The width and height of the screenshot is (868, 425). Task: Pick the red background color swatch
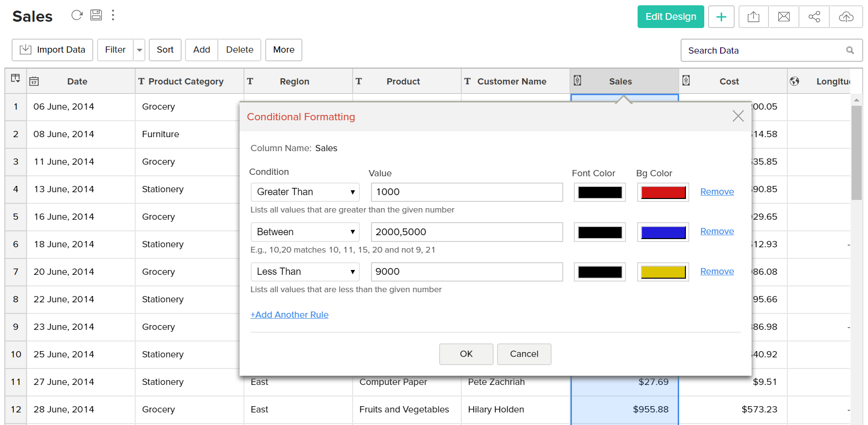(x=663, y=192)
